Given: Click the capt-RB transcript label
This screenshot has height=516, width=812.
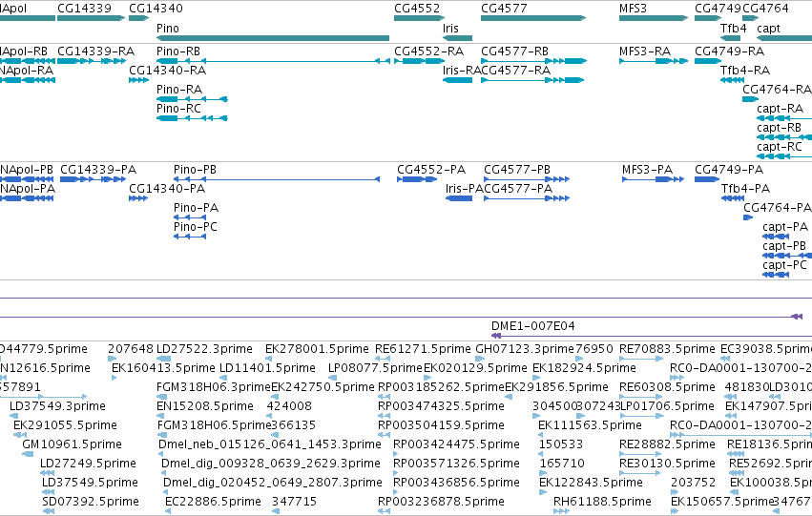Looking at the screenshot, I should coord(779,128).
